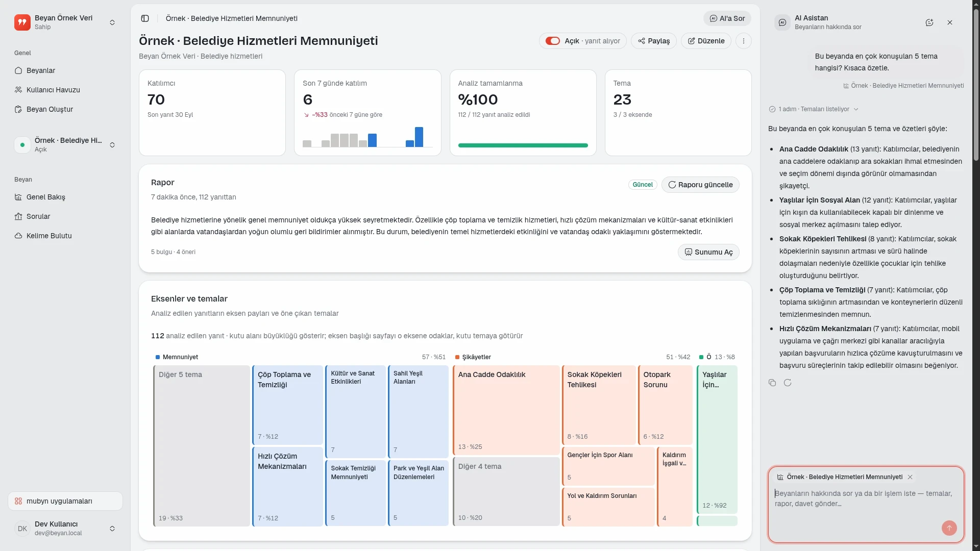Open Beyanlar in sidebar
Image resolution: width=980 pixels, height=551 pixels.
click(65, 70)
